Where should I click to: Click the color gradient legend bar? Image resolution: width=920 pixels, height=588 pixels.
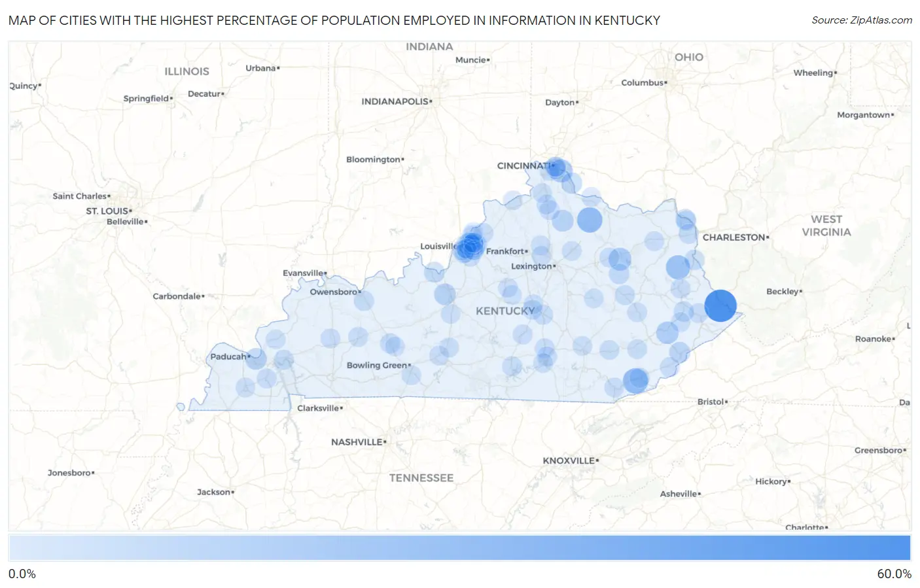459,548
